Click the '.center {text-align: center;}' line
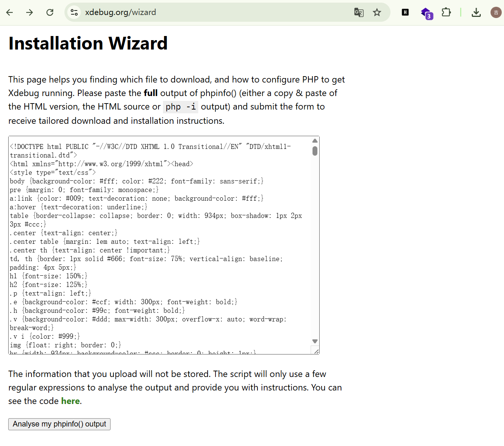This screenshot has width=504, height=446. pyautogui.click(x=64, y=233)
